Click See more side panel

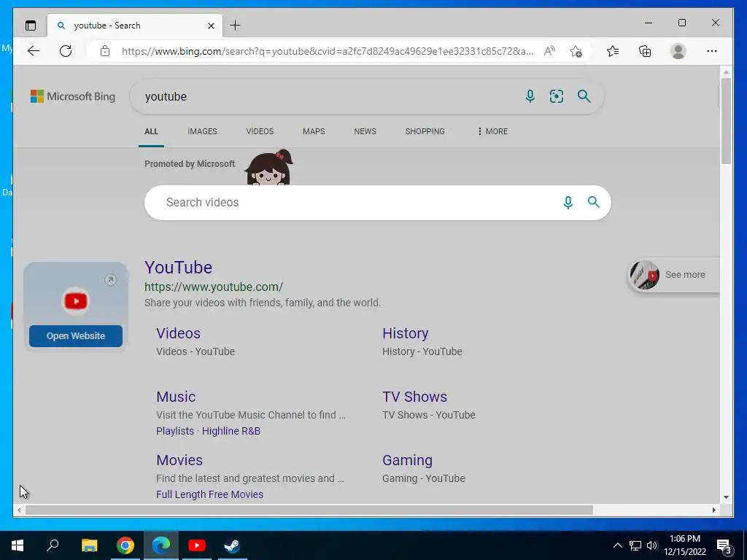click(673, 275)
